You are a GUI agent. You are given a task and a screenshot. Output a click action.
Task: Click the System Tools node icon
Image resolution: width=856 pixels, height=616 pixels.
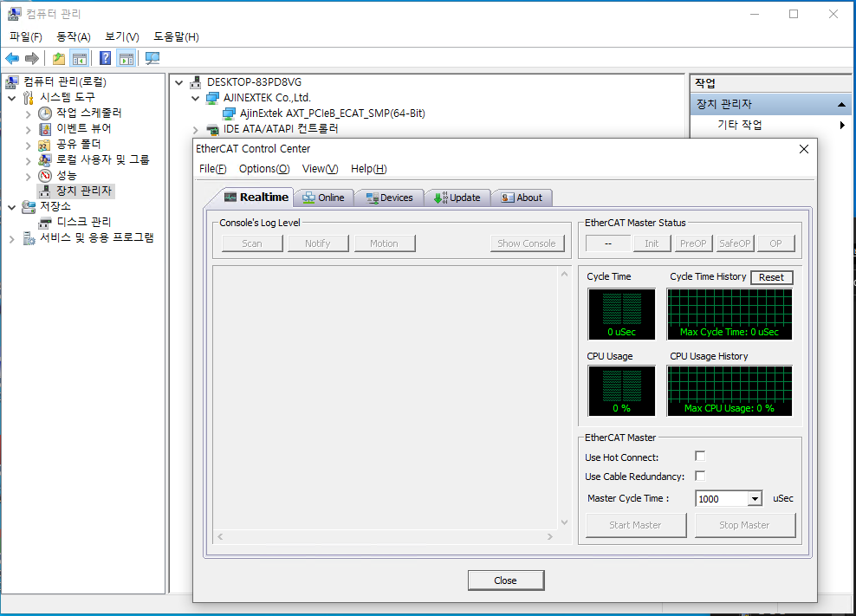[29, 98]
